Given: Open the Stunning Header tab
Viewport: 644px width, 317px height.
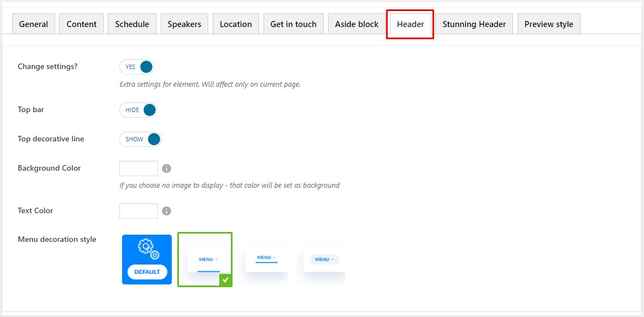Looking at the screenshot, I should click(474, 24).
